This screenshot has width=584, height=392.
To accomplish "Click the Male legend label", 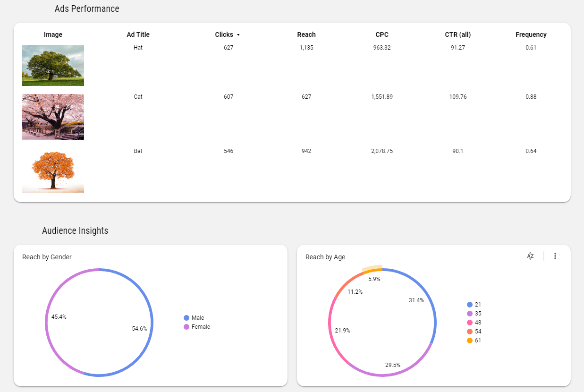I will pos(198,318).
